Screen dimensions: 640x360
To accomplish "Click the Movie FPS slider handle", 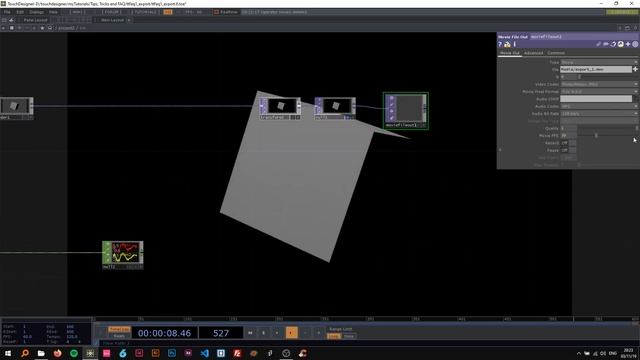I will pyautogui.click(x=596, y=136).
